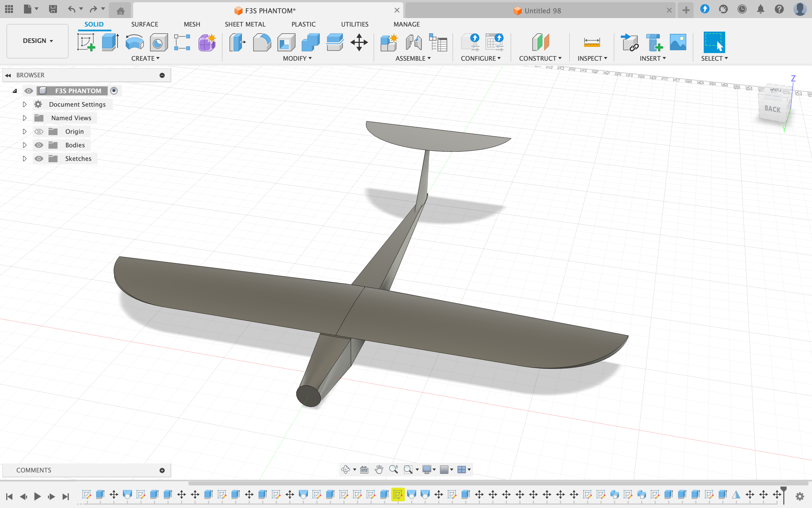Viewport: 812px width, 508px height.
Task: Select the Midplane construct icon
Action: [x=540, y=42]
